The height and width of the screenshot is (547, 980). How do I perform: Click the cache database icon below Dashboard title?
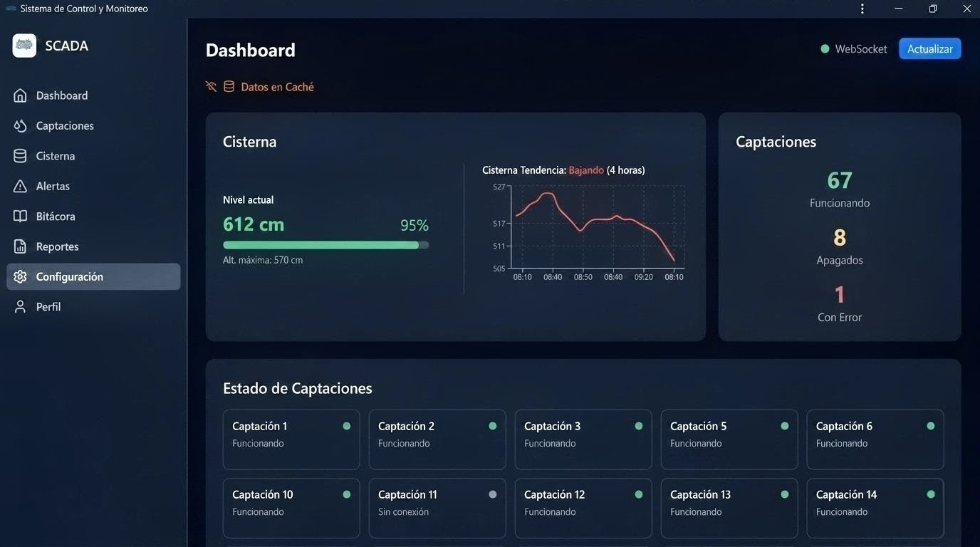pyautogui.click(x=228, y=85)
